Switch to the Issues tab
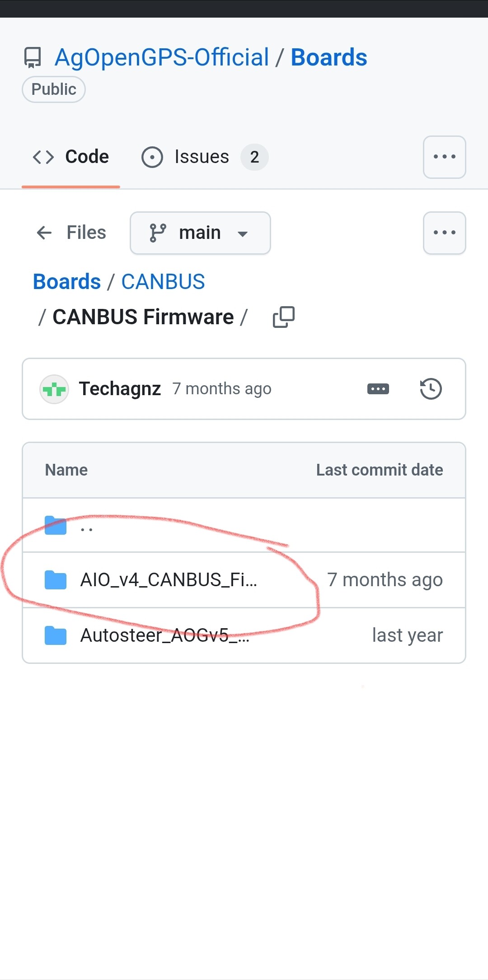The width and height of the screenshot is (488, 980). pos(202,157)
